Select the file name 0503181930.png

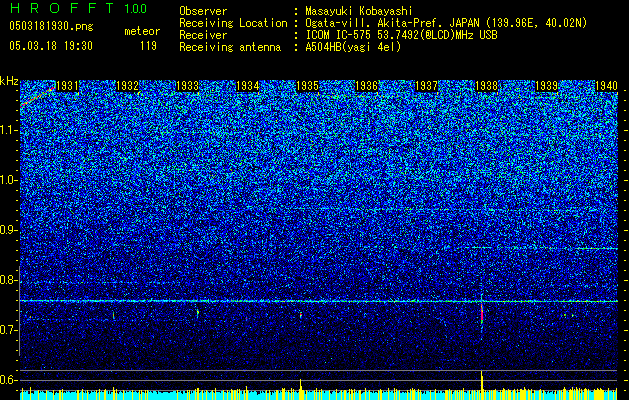(x=51, y=26)
